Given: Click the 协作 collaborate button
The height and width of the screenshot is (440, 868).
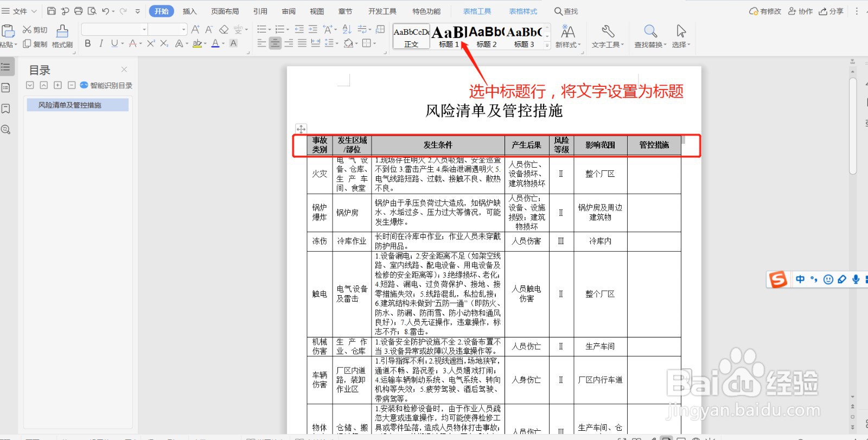Looking at the screenshot, I should tap(801, 11).
